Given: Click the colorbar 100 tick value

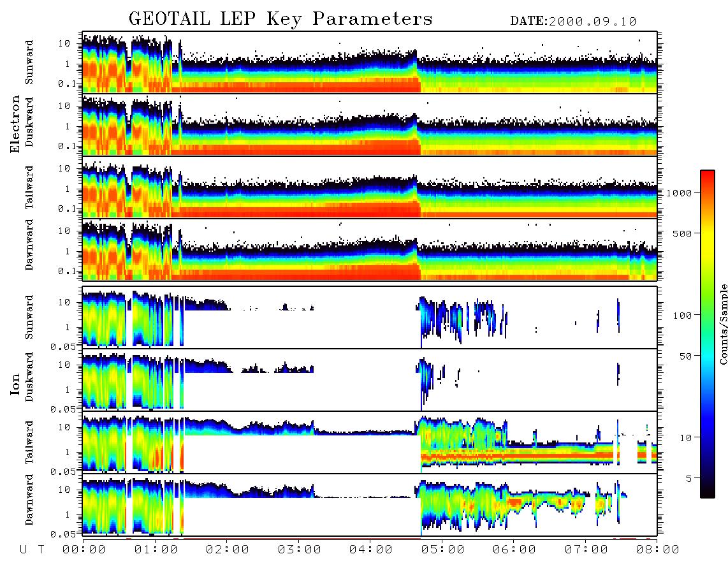Looking at the screenshot, I should coord(682,316).
